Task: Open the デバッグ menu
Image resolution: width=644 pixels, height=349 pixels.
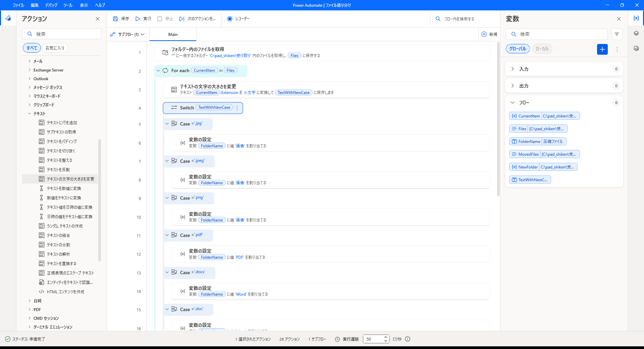Action: tap(51, 5)
